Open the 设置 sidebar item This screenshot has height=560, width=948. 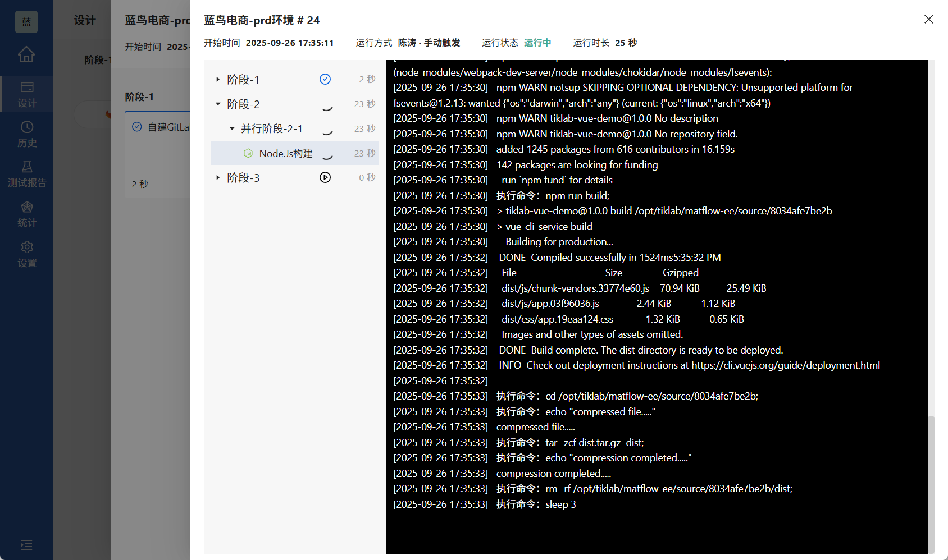pos(26,254)
